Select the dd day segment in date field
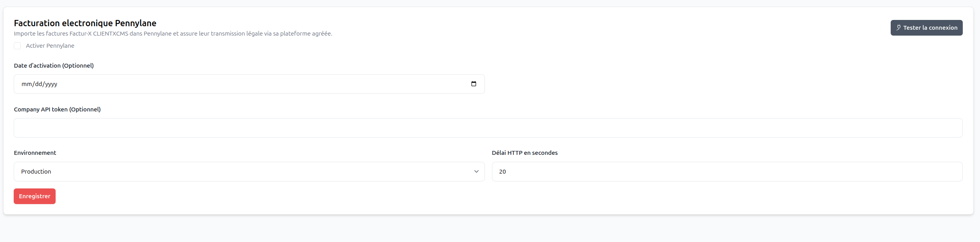The width and height of the screenshot is (980, 242). point(38,84)
